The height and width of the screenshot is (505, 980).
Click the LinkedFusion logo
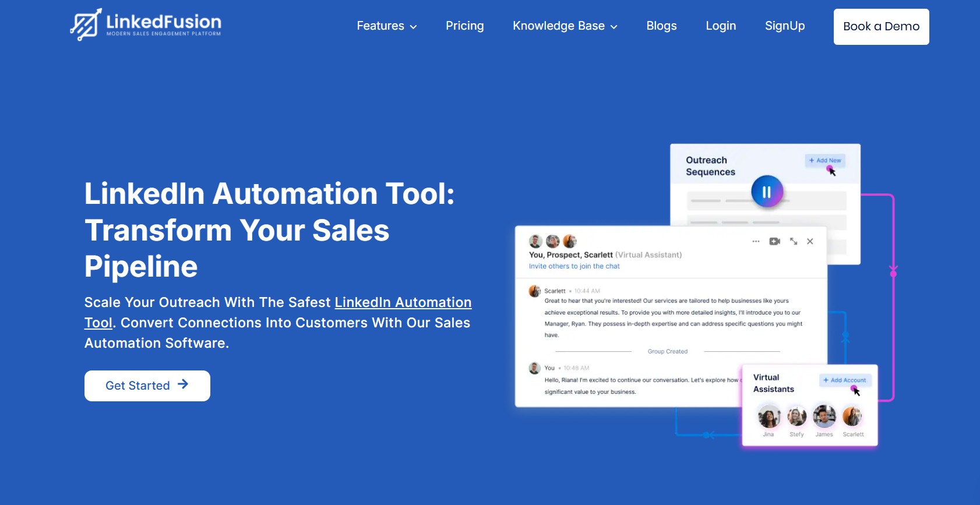tap(146, 24)
